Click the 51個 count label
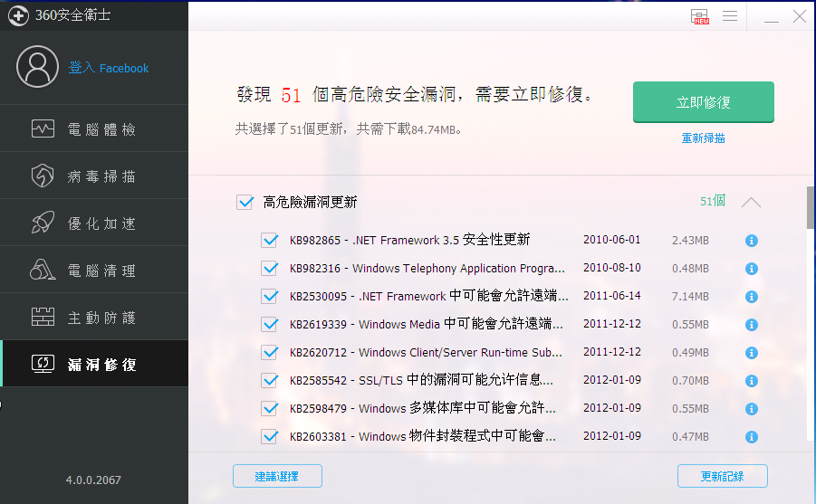Viewport: 816px width, 504px height. [x=713, y=201]
